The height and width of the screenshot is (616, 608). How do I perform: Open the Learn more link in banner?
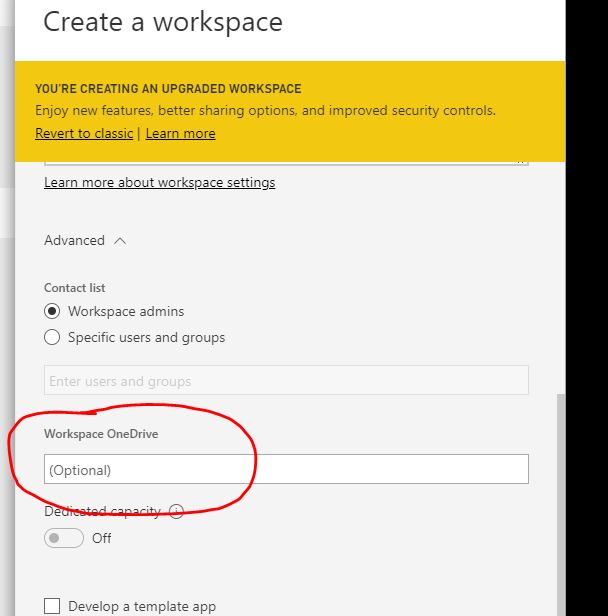pyautogui.click(x=180, y=134)
